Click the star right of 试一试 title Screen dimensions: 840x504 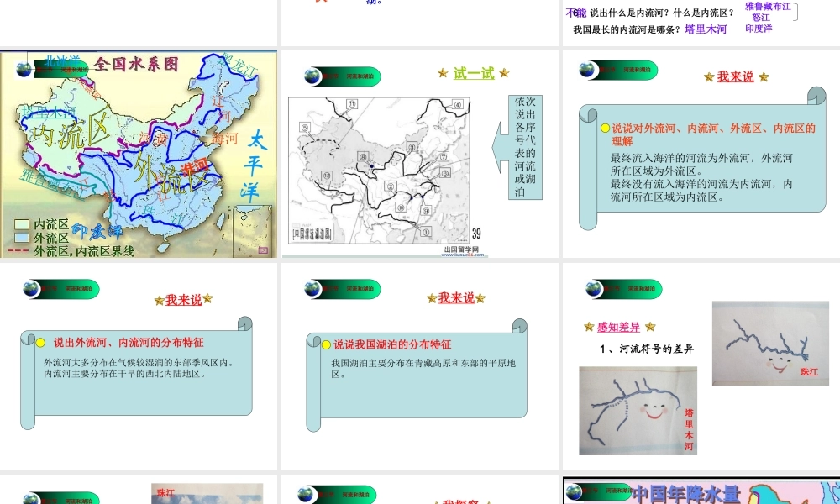coord(504,73)
